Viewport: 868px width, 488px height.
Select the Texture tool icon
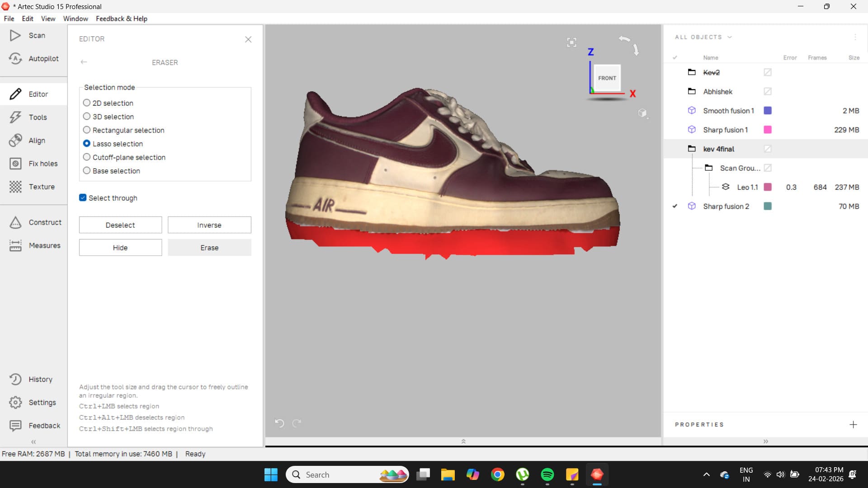click(x=15, y=187)
